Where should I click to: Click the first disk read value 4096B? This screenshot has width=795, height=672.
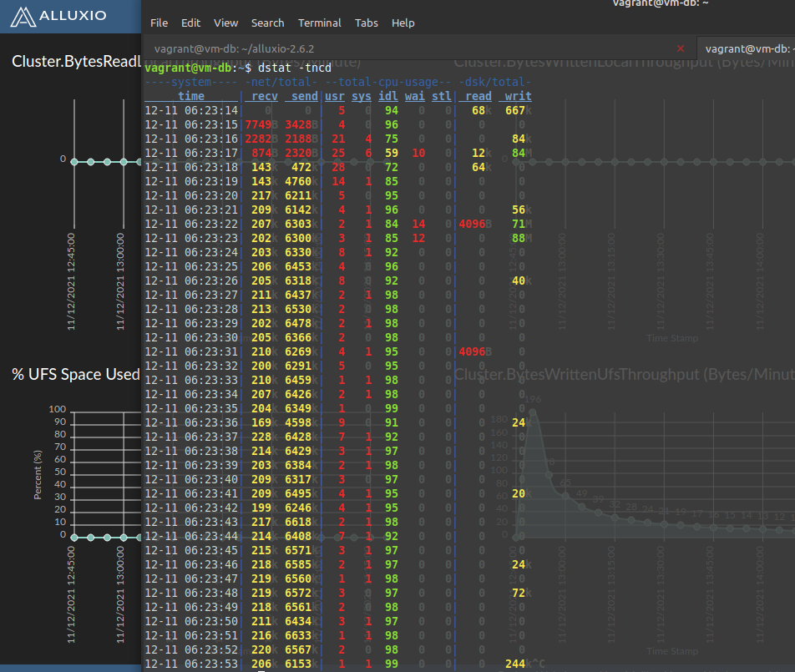pos(475,224)
